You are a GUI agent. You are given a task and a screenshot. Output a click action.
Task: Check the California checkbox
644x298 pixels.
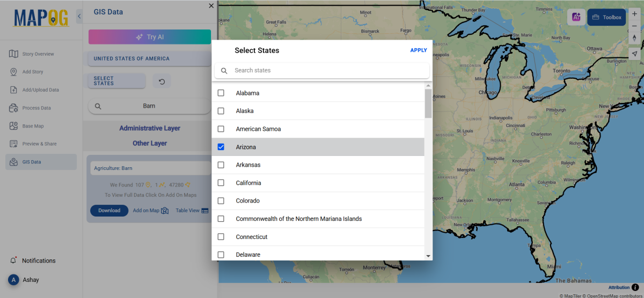(x=221, y=183)
